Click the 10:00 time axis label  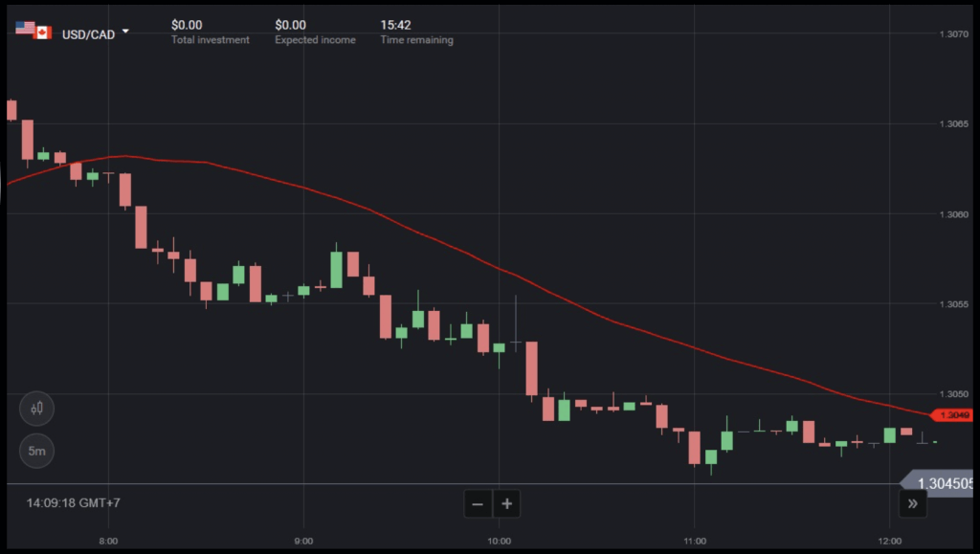500,541
